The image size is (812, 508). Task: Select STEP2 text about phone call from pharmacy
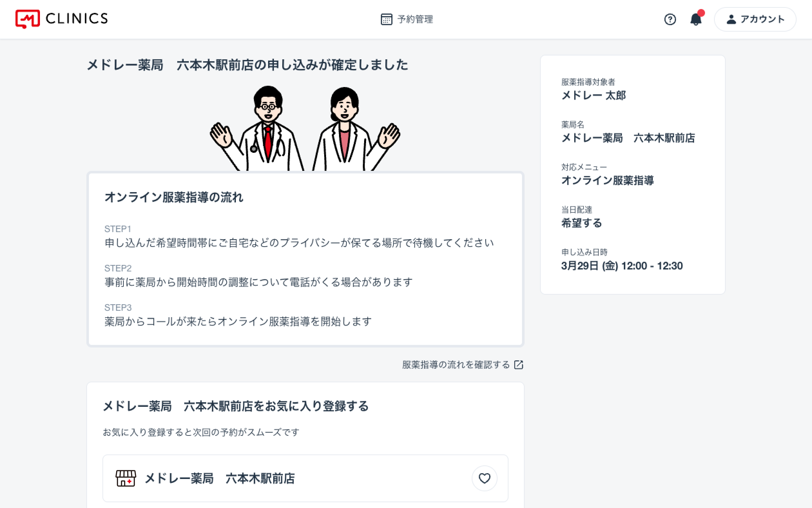(x=258, y=282)
